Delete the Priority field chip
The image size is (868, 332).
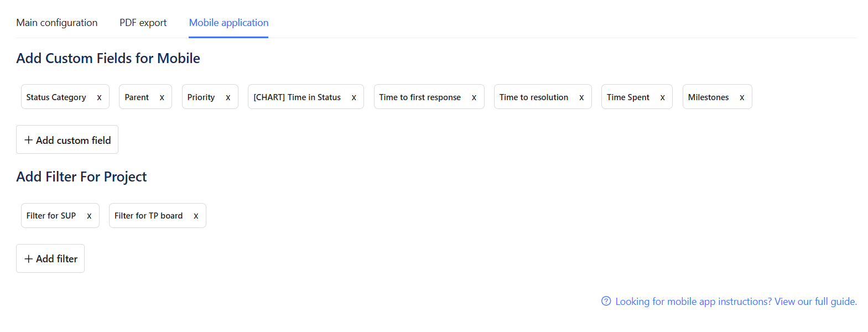coord(228,97)
